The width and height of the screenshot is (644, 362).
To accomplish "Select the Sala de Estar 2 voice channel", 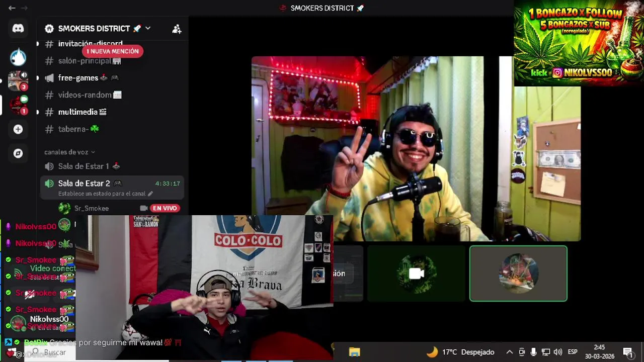I will click(112, 188).
